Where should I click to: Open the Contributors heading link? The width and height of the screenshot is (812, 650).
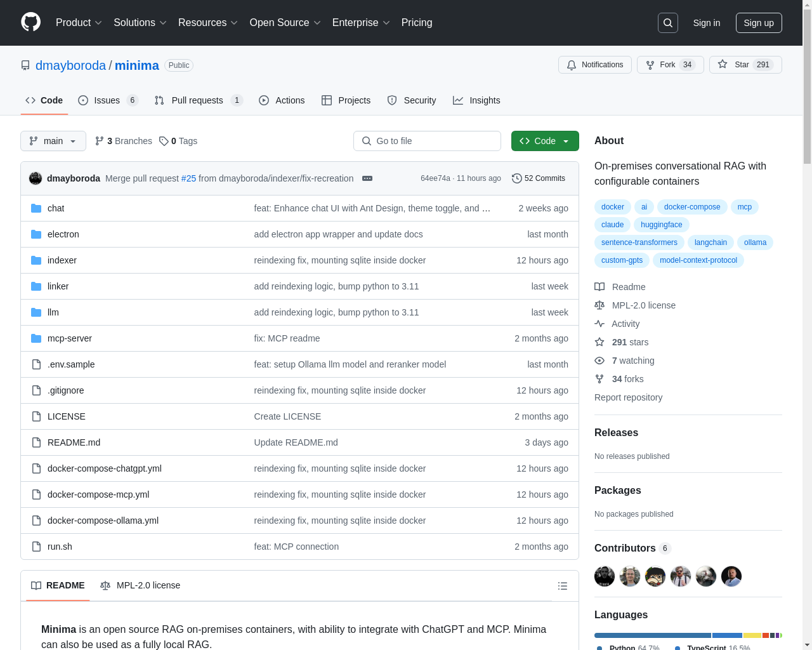coord(632,548)
